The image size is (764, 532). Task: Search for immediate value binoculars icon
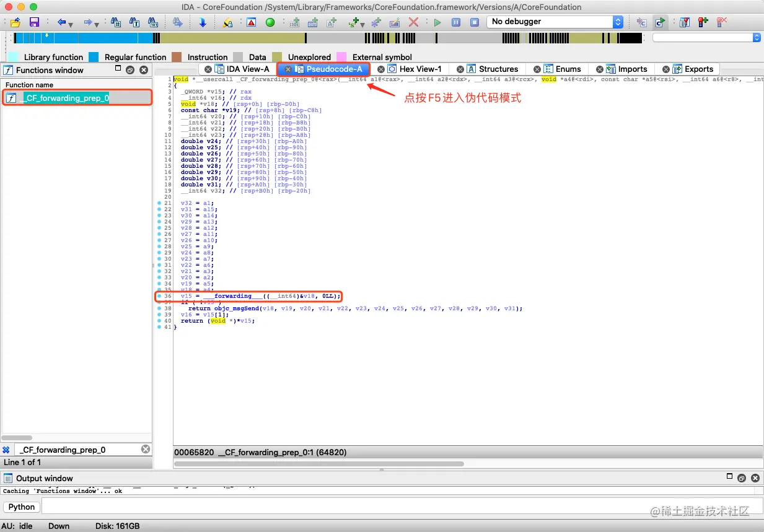pos(116,22)
